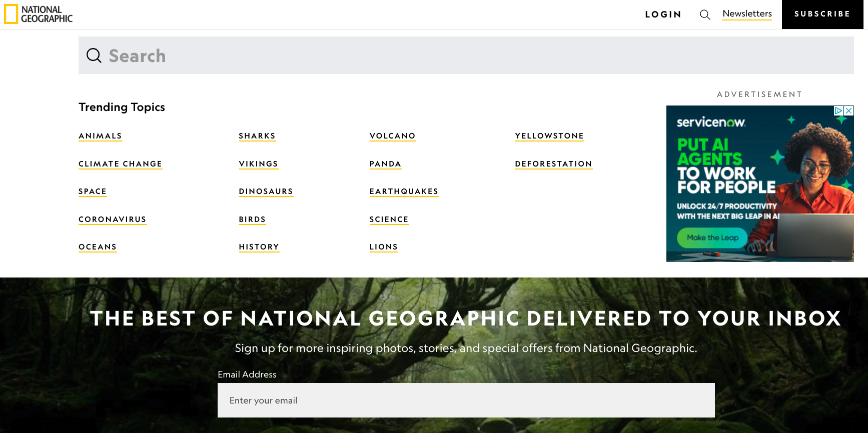Click the Enter your email field
868x433 pixels.
pos(466,400)
